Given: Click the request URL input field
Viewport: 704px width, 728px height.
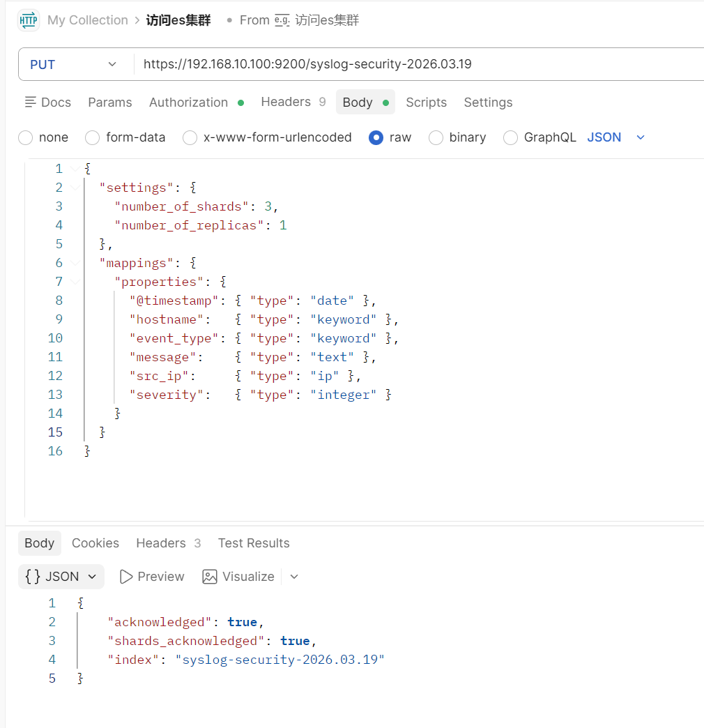Looking at the screenshot, I should tap(418, 65).
